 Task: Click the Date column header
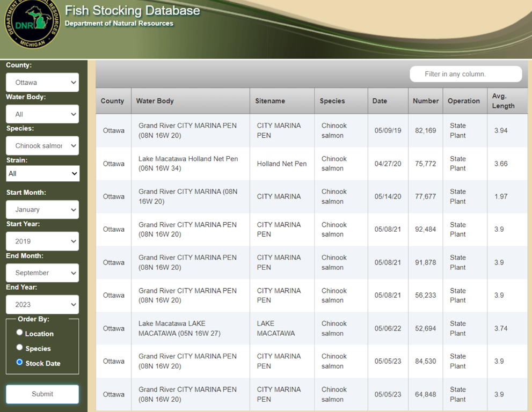click(380, 101)
